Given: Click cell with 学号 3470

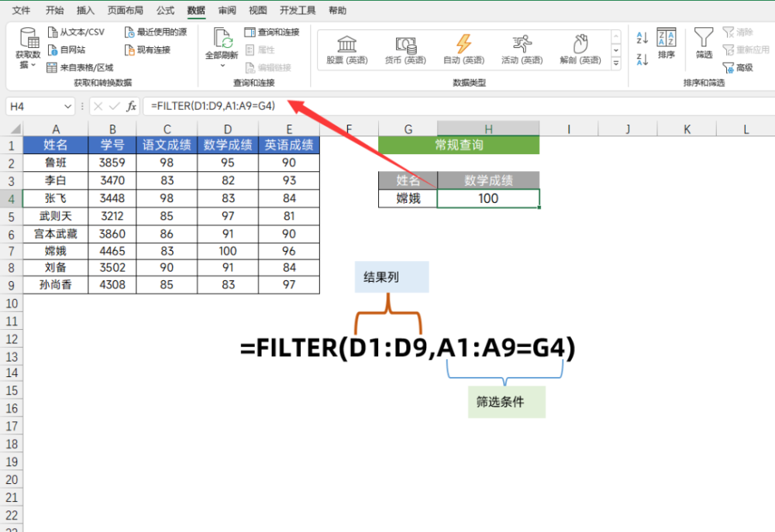Looking at the screenshot, I should click(112, 180).
